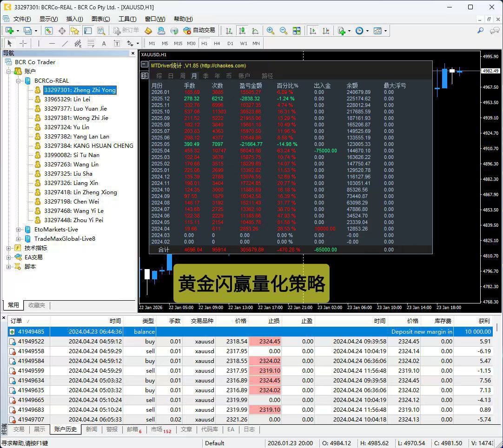Select the text label tool T

117,43
